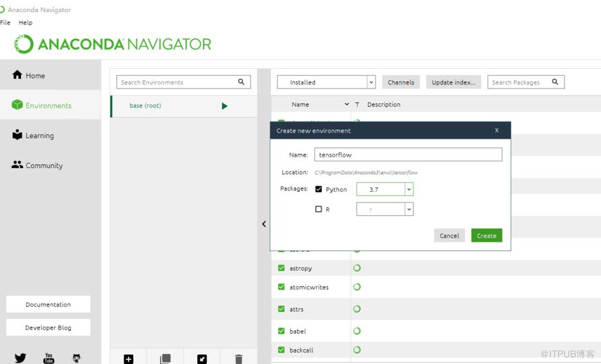Viewport: 601px width, 364px height.
Task: Open the Developer Blog link button
Action: [x=49, y=328]
